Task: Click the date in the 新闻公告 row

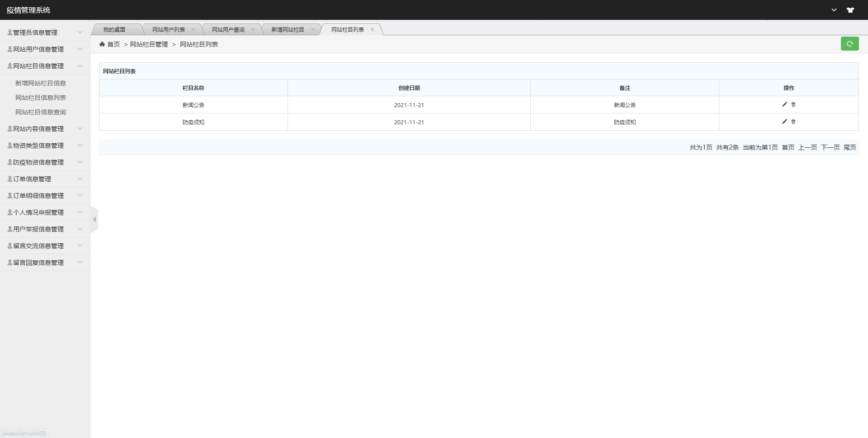Action: pos(409,105)
